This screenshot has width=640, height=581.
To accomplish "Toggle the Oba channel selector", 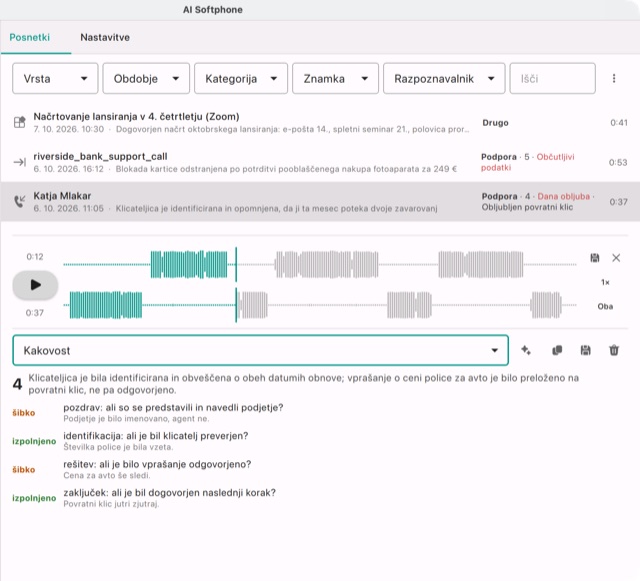I will [x=605, y=306].
